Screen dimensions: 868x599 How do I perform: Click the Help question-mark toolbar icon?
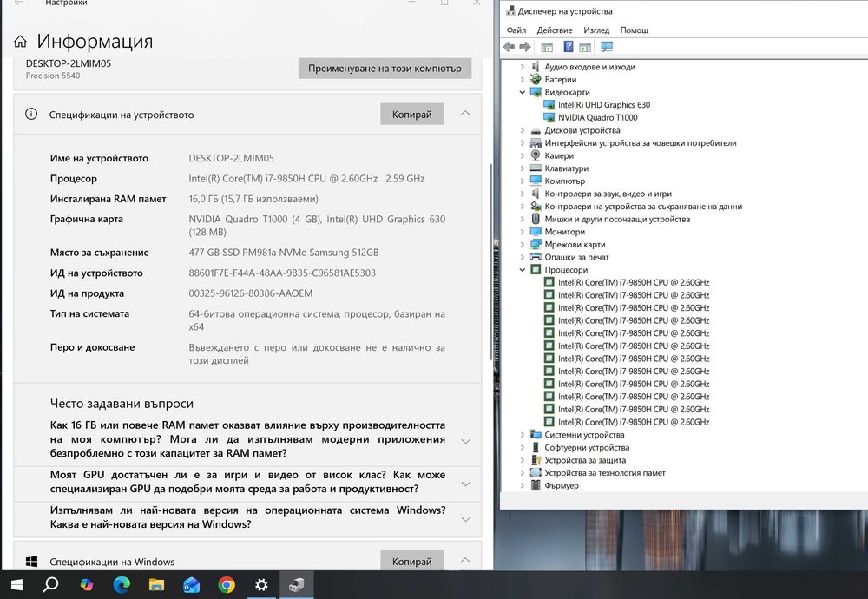[x=568, y=47]
